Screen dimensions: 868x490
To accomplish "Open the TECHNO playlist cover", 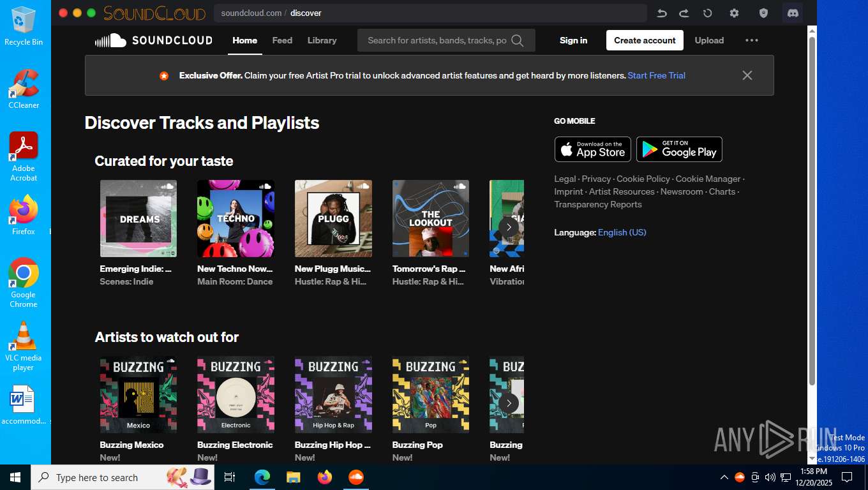I will (x=236, y=218).
